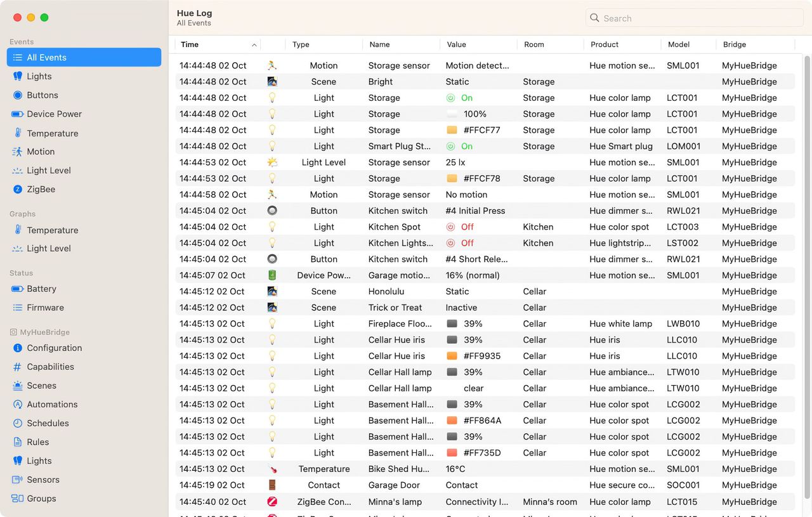Image resolution: width=812 pixels, height=517 pixels.
Task: Click the #FF9935 orange color swatch
Action: click(x=452, y=356)
